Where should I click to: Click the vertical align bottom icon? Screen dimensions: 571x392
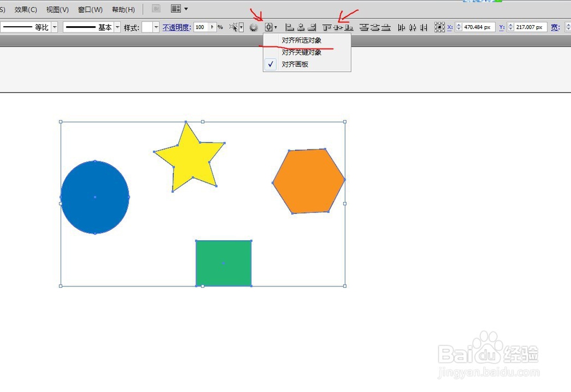(x=349, y=27)
